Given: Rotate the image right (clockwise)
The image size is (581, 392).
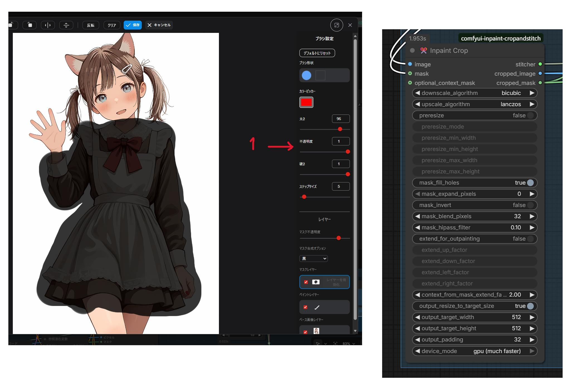Looking at the screenshot, I should click(30, 25).
